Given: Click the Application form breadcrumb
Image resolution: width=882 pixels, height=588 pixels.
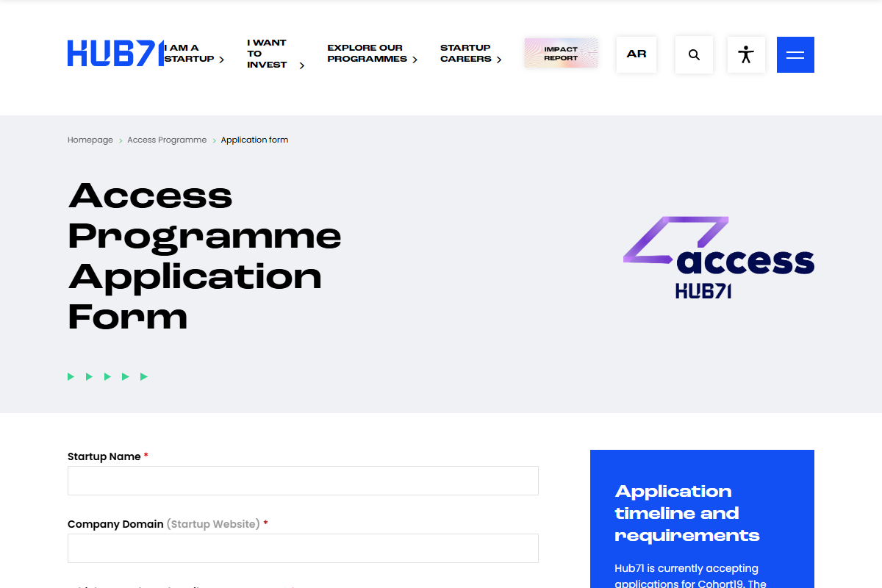Looking at the screenshot, I should coord(254,140).
